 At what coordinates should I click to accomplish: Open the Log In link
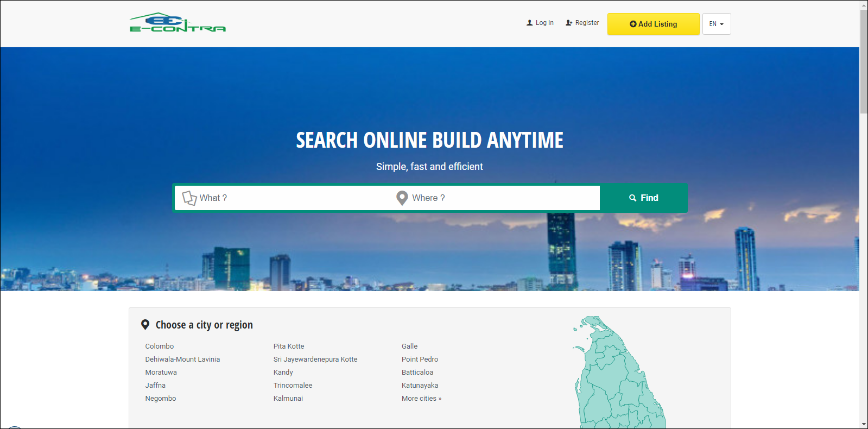point(544,23)
